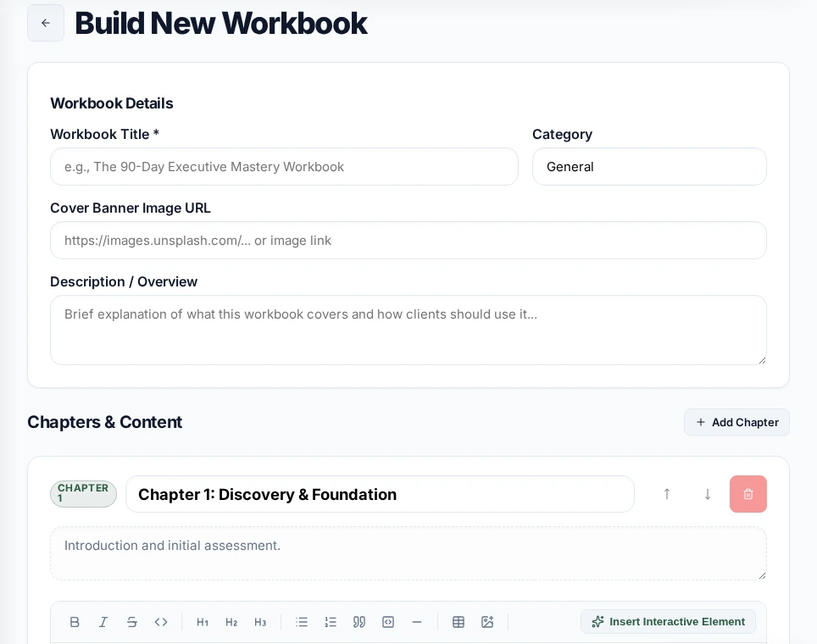
Task: Insert a code block
Action: pos(388,622)
